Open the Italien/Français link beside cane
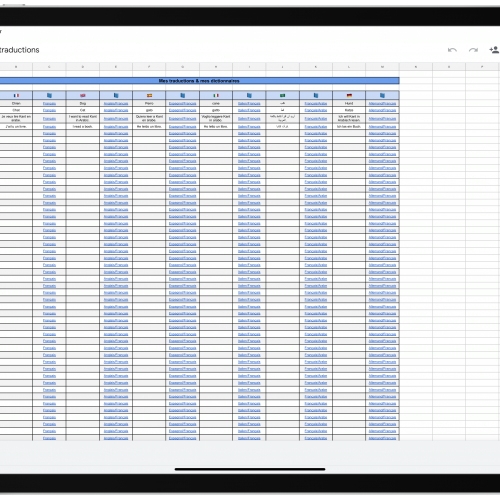 (249, 104)
